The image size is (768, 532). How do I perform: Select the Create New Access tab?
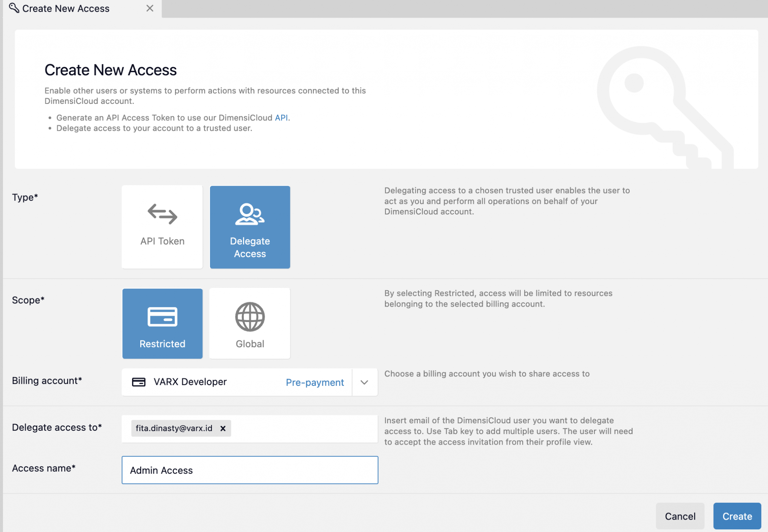82,8
